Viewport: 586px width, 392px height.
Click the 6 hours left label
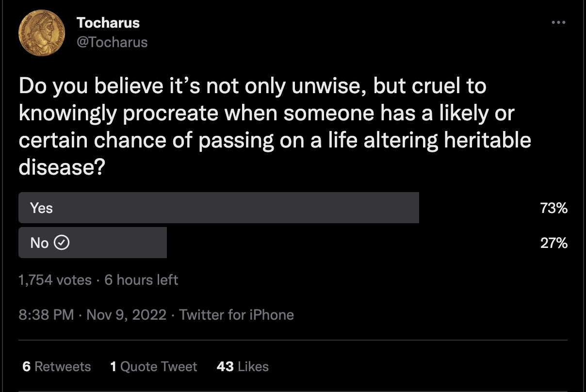click(141, 280)
